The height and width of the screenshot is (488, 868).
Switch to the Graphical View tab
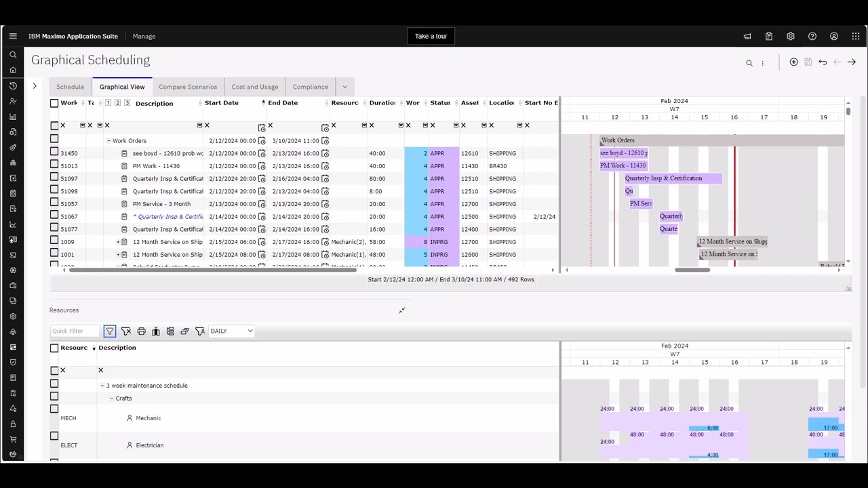coord(122,87)
